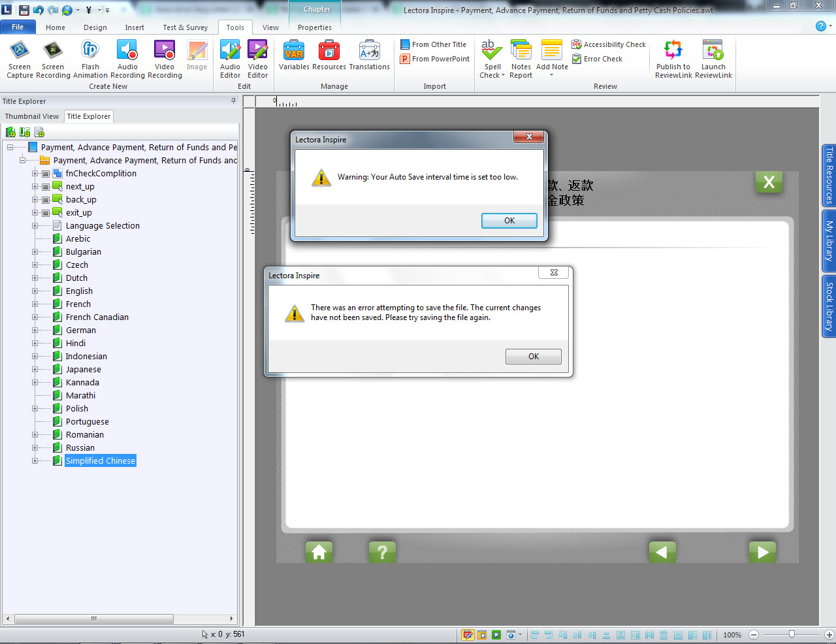
Task: Start a Screen Recording
Action: (x=53, y=59)
